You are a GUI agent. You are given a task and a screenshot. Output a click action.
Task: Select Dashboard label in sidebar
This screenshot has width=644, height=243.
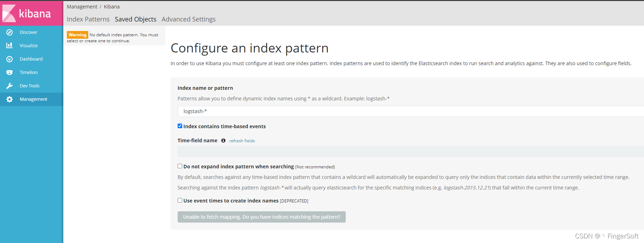pyautogui.click(x=31, y=59)
